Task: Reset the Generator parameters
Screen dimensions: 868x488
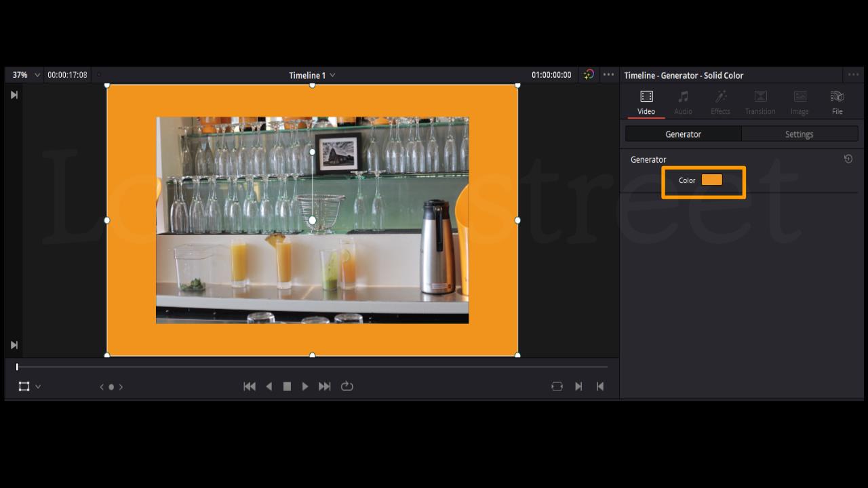Action: click(848, 159)
